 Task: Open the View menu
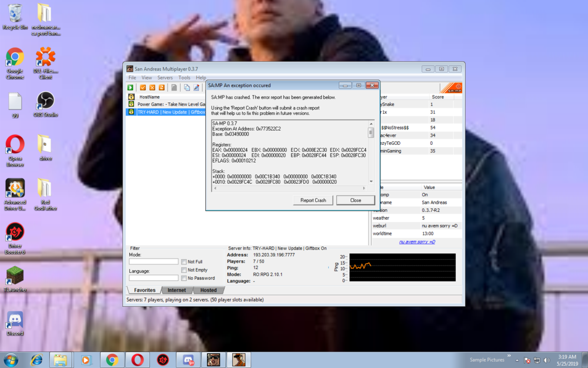point(146,78)
